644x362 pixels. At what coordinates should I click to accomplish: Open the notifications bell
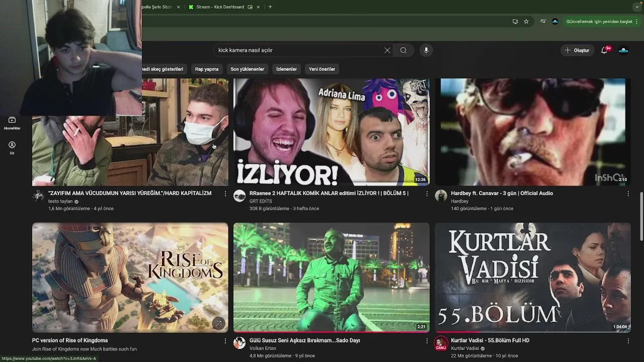tap(604, 50)
